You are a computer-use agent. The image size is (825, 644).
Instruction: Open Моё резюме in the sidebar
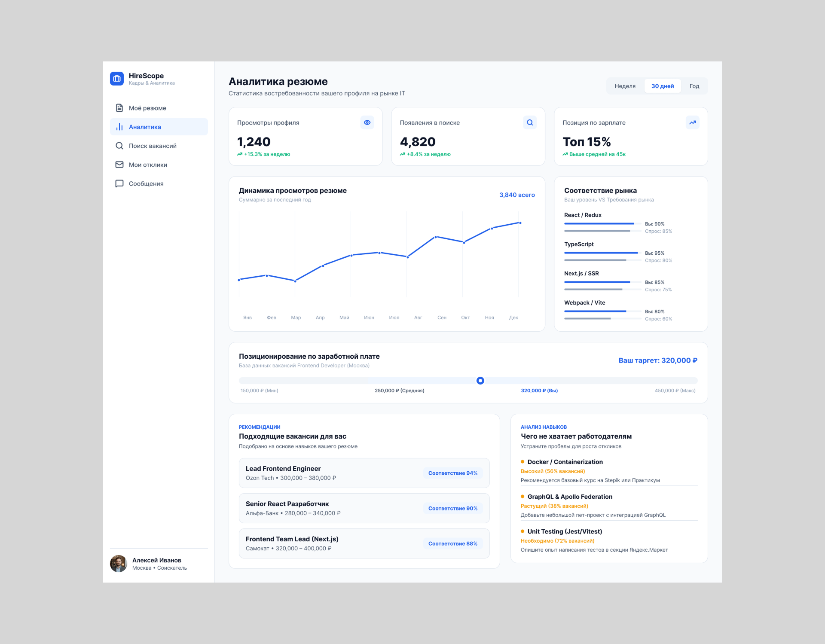click(159, 108)
